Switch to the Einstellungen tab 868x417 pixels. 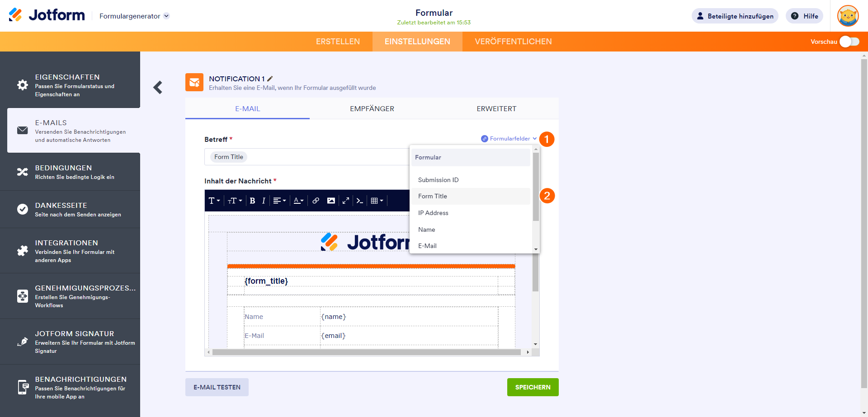tap(417, 42)
